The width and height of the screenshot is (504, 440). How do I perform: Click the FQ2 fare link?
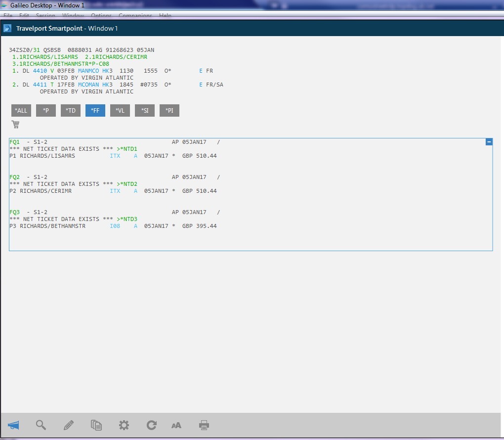pos(14,177)
